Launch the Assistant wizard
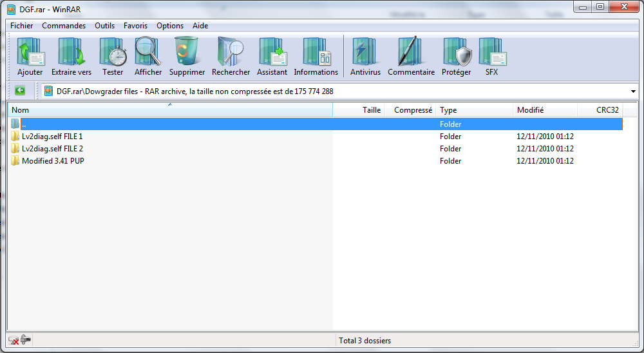Image resolution: width=644 pixels, height=353 pixels. (x=272, y=56)
